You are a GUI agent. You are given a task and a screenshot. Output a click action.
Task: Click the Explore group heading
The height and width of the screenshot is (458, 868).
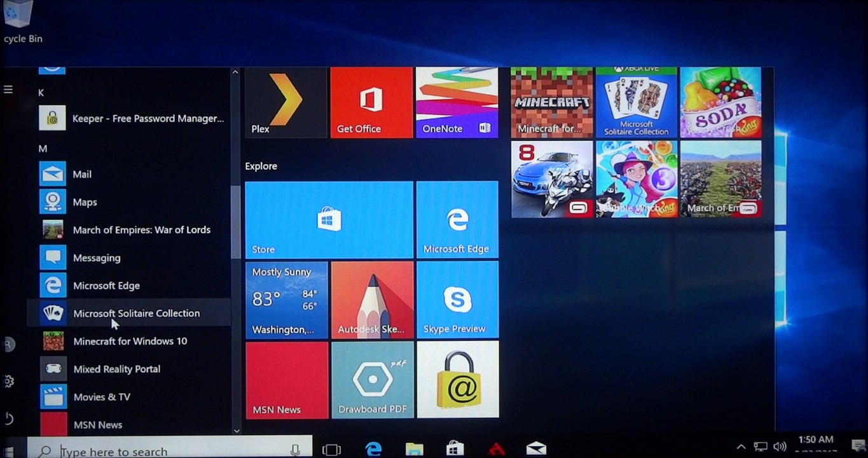pos(261,166)
